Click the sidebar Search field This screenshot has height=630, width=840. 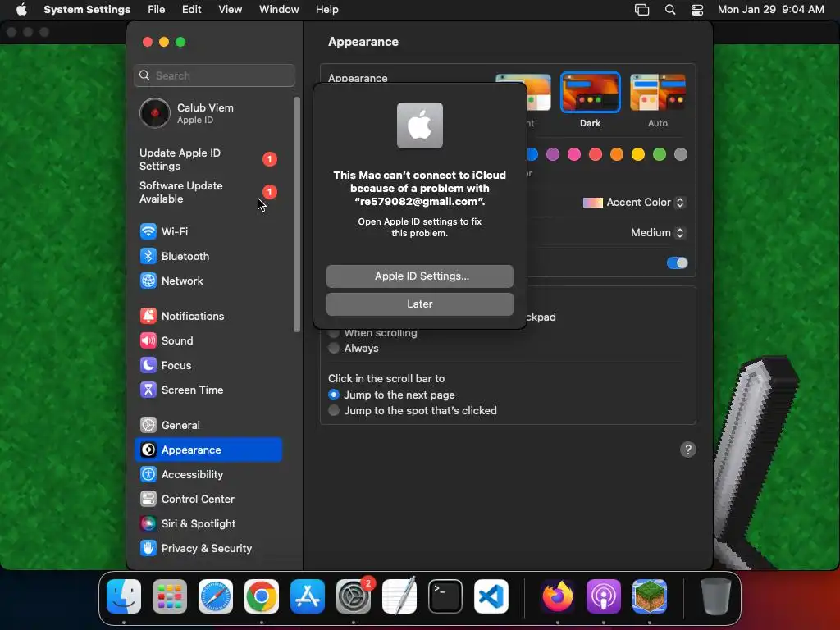point(214,75)
